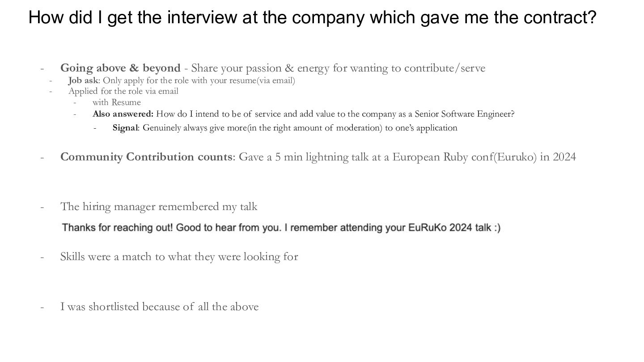Click the slide title about getting the interview
Viewport: 644px width, 362px height.
(x=312, y=17)
